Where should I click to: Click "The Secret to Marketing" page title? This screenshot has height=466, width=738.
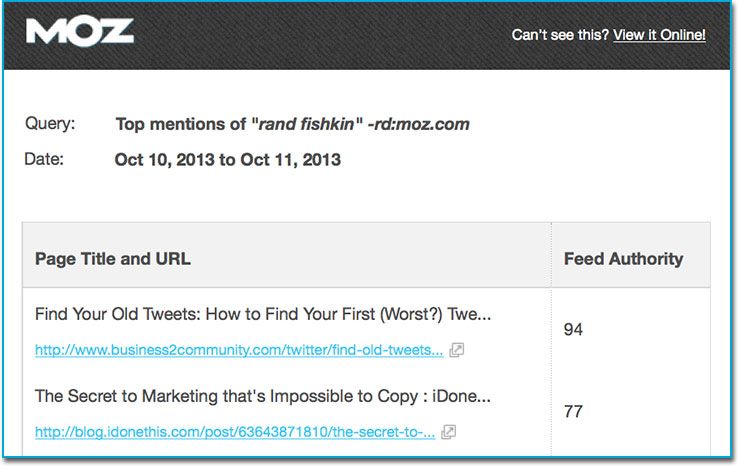point(262,396)
